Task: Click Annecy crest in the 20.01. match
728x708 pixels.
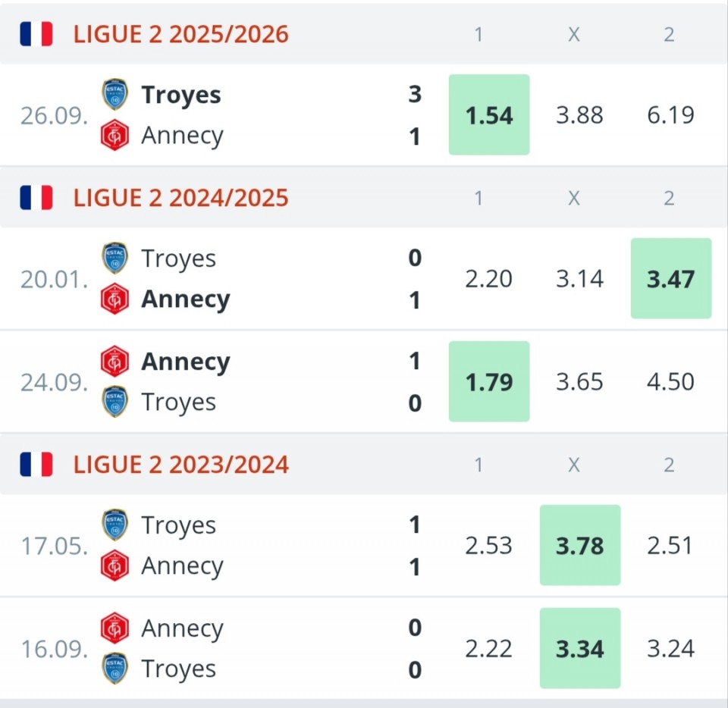Action: [115, 299]
